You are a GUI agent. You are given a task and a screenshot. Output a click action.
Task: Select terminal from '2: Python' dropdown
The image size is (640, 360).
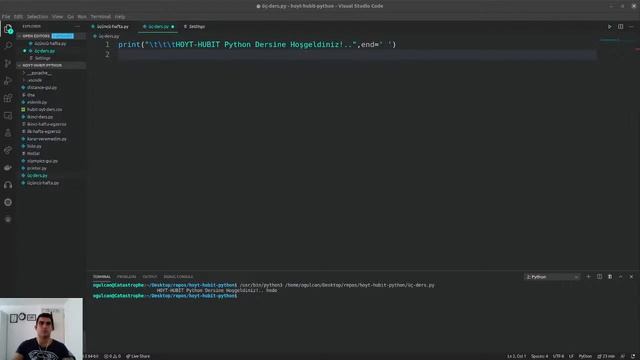coord(551,277)
